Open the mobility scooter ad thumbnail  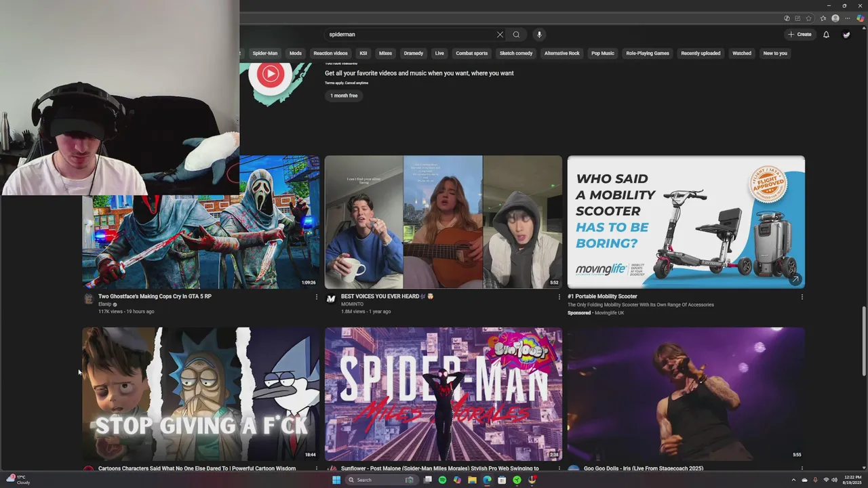(686, 222)
